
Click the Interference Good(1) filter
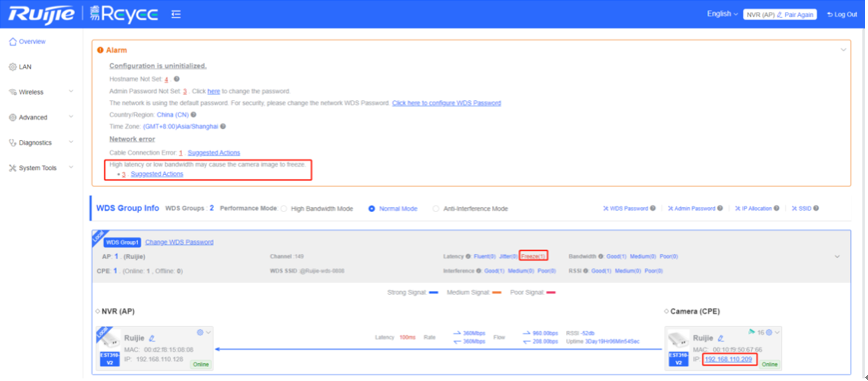click(x=494, y=271)
